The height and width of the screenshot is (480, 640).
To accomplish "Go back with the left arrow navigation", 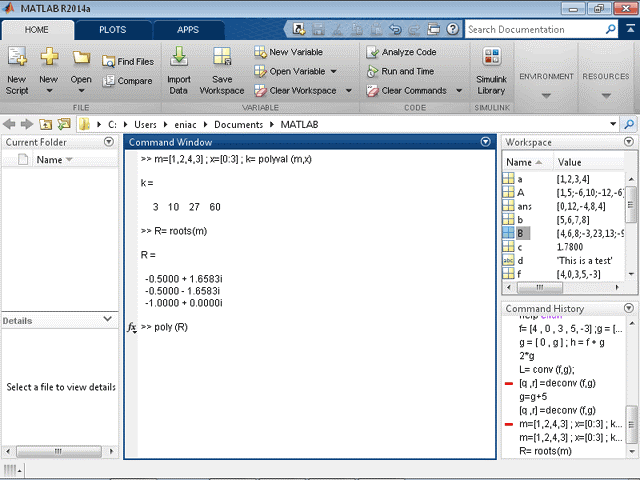I will pos(9,124).
